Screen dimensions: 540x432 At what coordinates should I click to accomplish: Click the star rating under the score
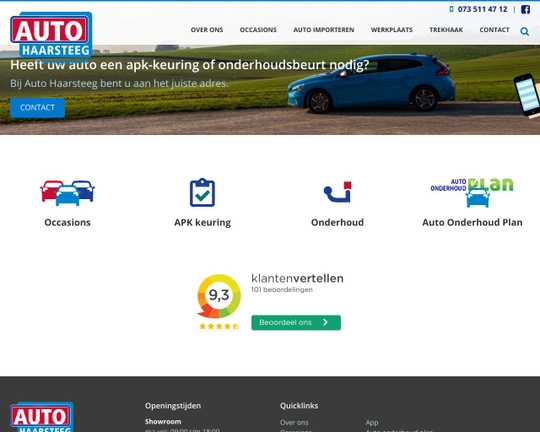tap(219, 326)
